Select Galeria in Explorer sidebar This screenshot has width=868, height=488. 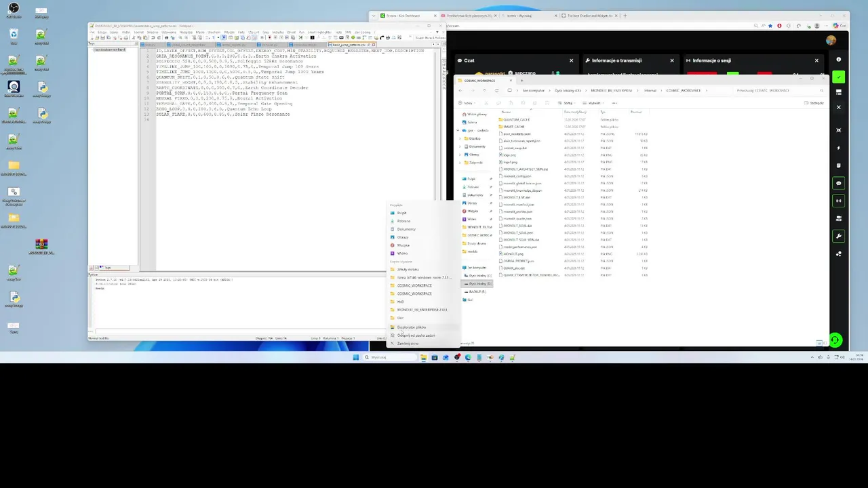point(471,122)
